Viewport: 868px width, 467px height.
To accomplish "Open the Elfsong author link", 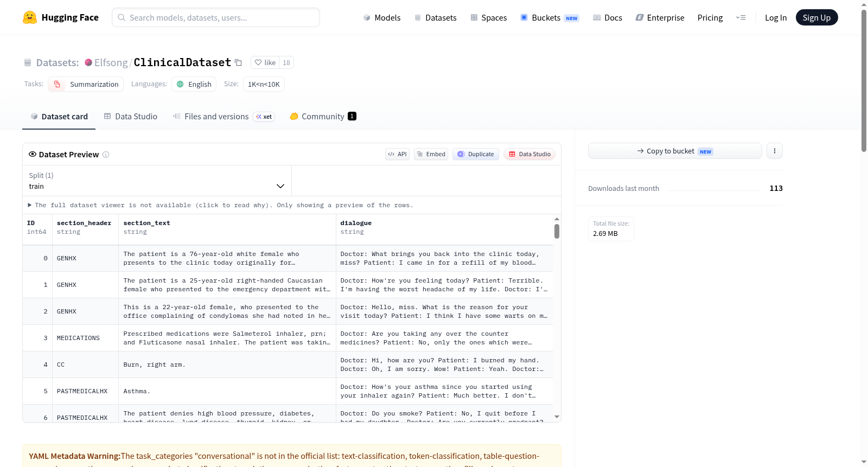I will 111,62.
